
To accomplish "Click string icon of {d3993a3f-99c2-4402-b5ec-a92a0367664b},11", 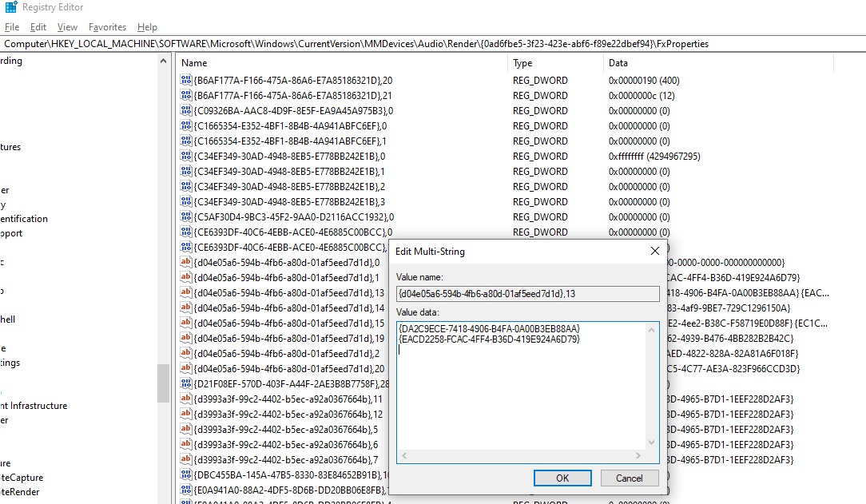I will [x=186, y=399].
